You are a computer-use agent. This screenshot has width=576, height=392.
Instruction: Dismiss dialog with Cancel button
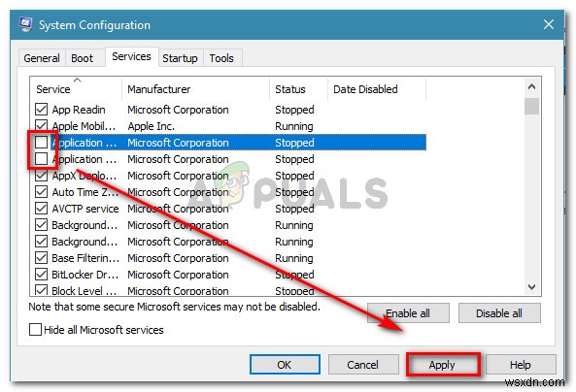point(363,365)
